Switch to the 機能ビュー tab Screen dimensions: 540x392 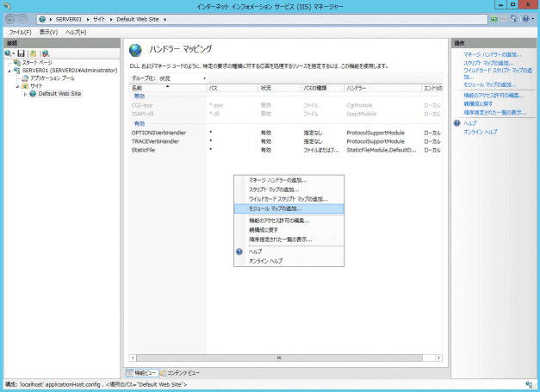(x=142, y=373)
